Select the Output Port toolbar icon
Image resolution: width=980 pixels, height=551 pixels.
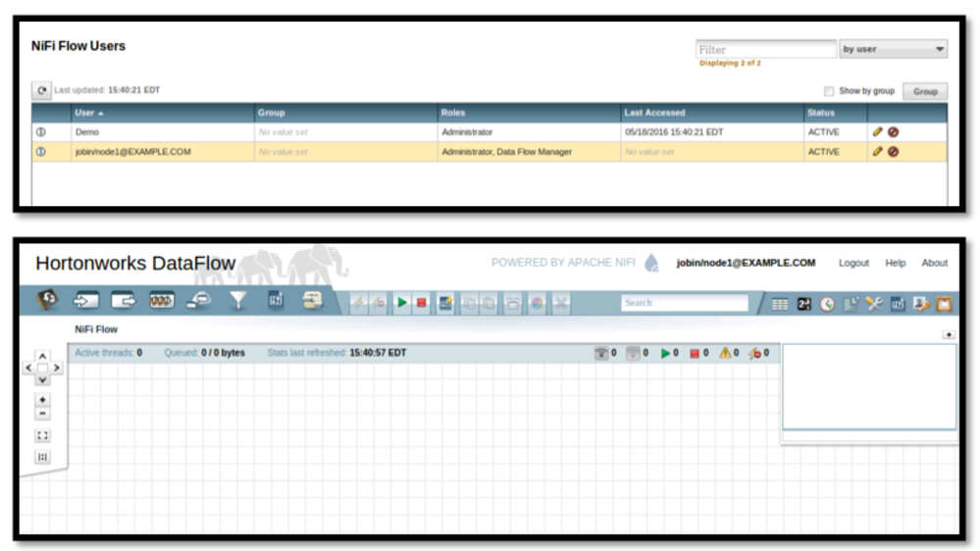[124, 301]
